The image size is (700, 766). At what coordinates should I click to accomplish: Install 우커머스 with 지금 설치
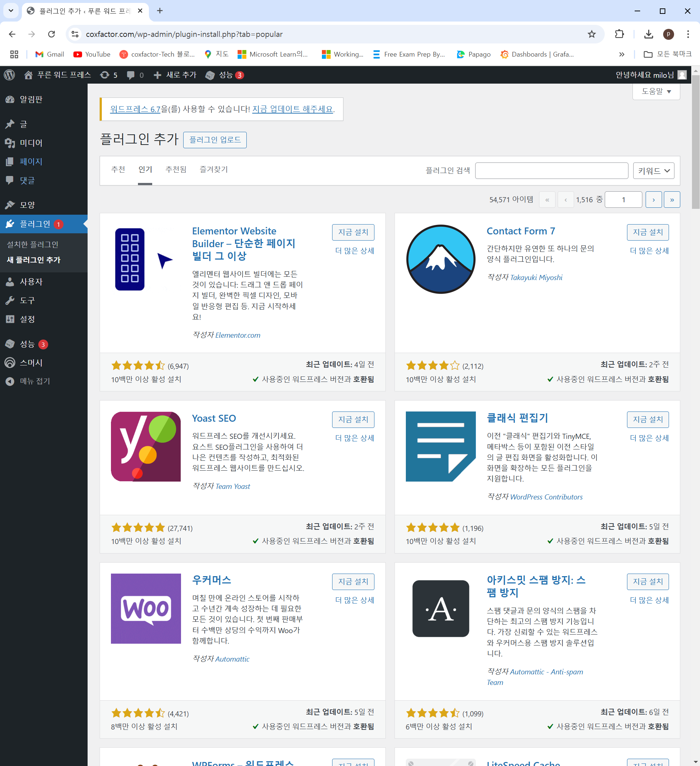pyautogui.click(x=353, y=581)
